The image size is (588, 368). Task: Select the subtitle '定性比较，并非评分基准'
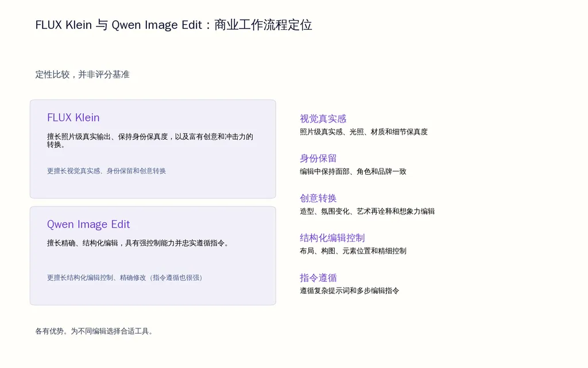coord(83,74)
